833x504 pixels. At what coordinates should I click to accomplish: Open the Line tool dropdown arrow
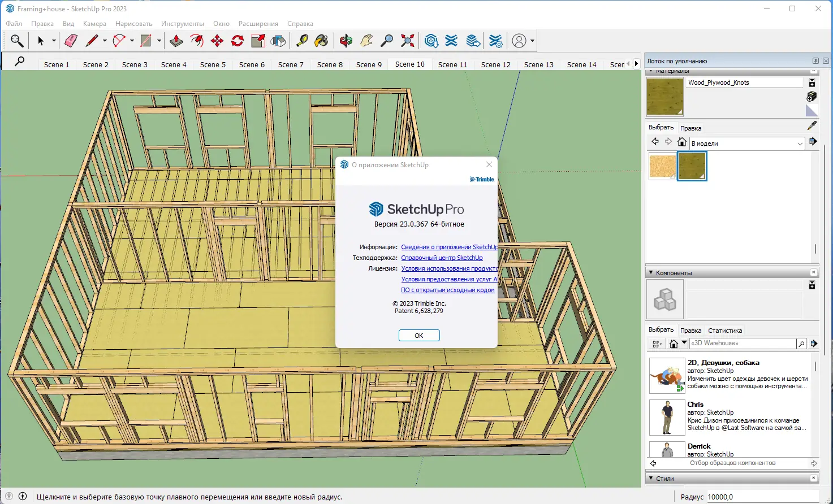[x=105, y=41]
